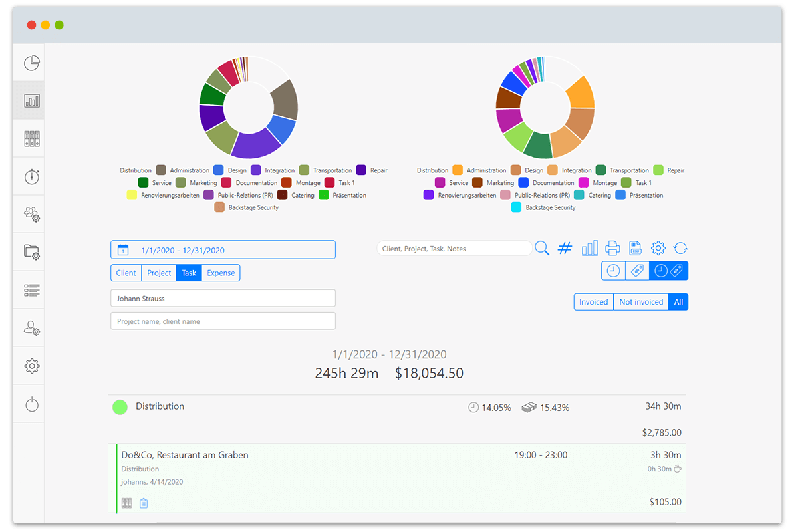Select the All invoice filter

tap(678, 302)
